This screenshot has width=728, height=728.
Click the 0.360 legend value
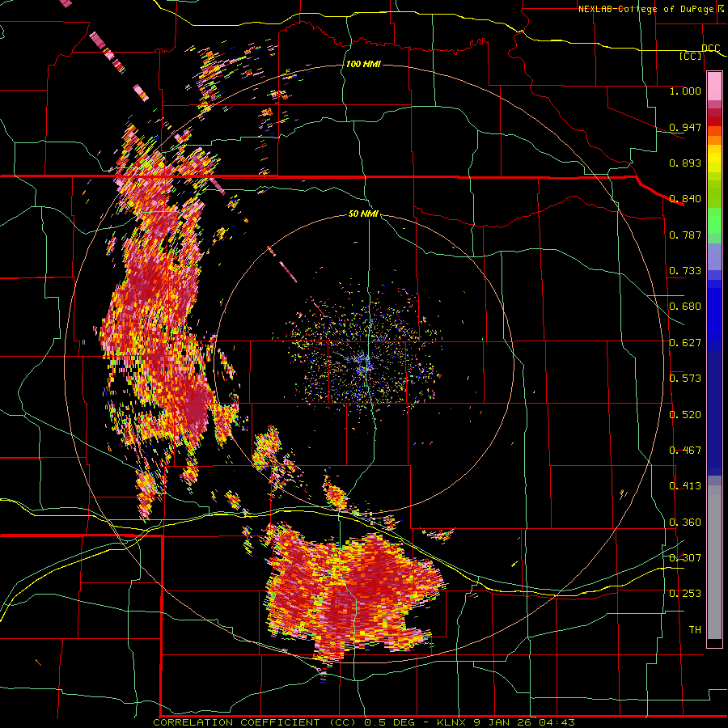click(x=685, y=523)
